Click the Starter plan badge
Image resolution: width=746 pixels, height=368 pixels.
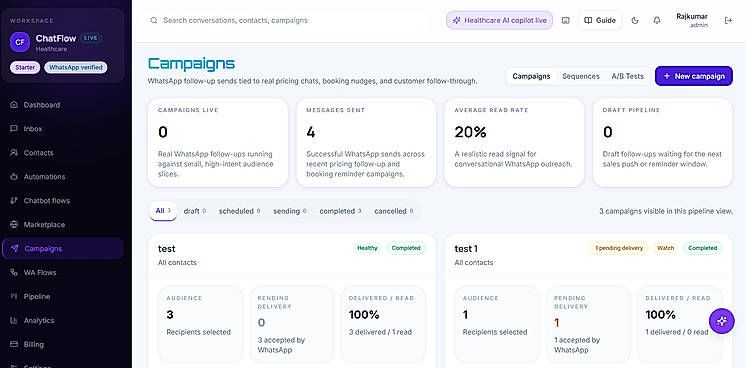25,68
